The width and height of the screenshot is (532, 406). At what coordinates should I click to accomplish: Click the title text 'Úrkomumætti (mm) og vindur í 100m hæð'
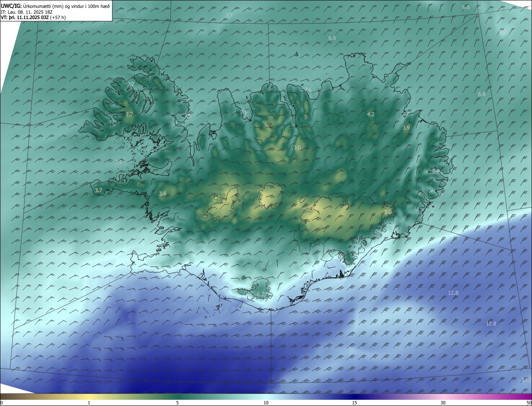point(66,6)
